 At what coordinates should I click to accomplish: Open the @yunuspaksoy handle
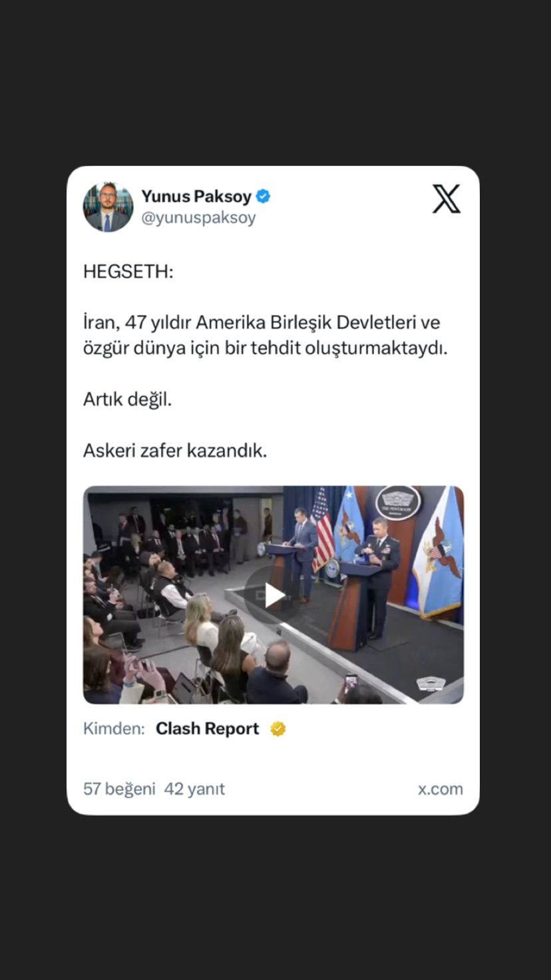(198, 218)
